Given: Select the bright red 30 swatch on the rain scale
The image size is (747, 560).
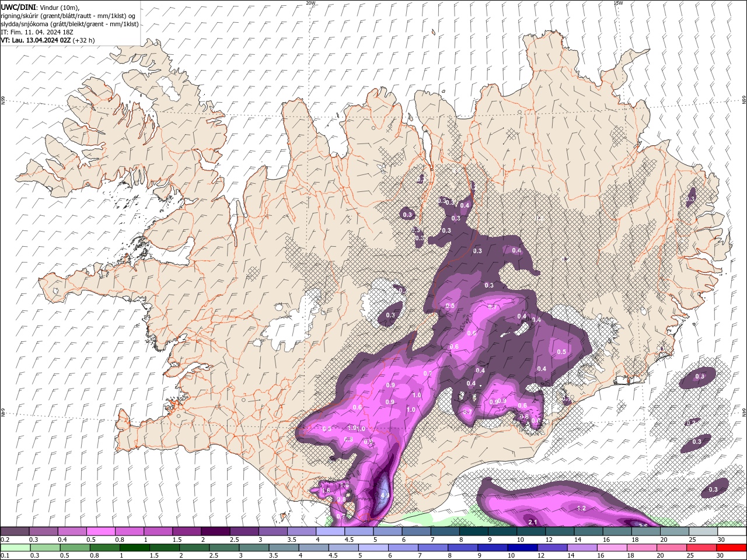Looking at the screenshot, I should 732,548.
